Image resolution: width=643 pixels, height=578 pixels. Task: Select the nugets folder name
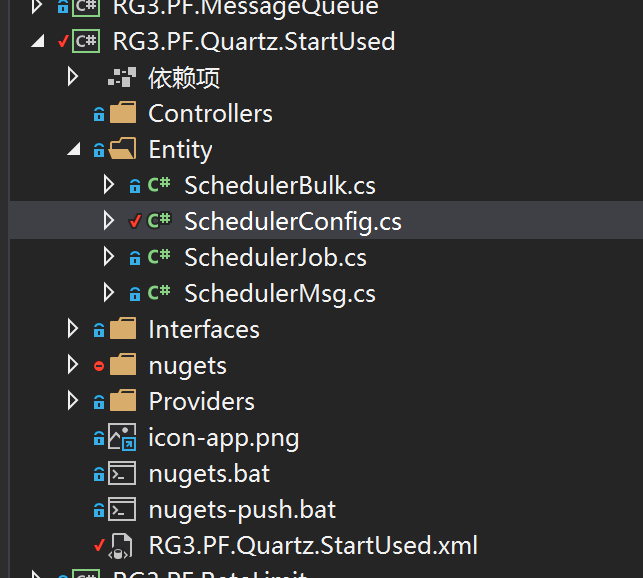pos(187,366)
